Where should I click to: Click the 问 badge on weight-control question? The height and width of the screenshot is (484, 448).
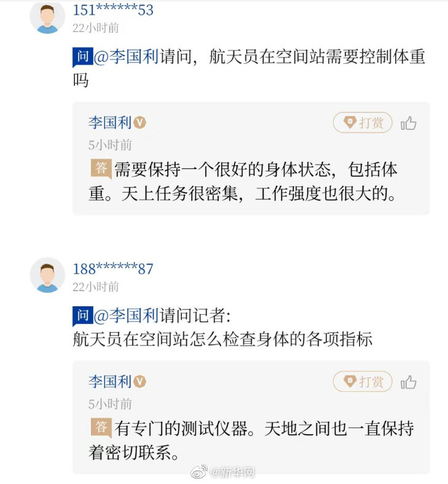82,57
